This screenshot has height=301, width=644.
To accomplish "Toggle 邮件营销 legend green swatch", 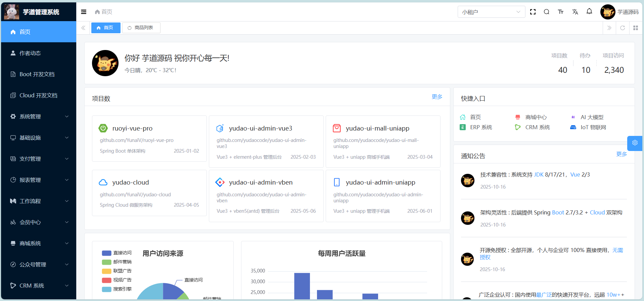I will [106, 262].
